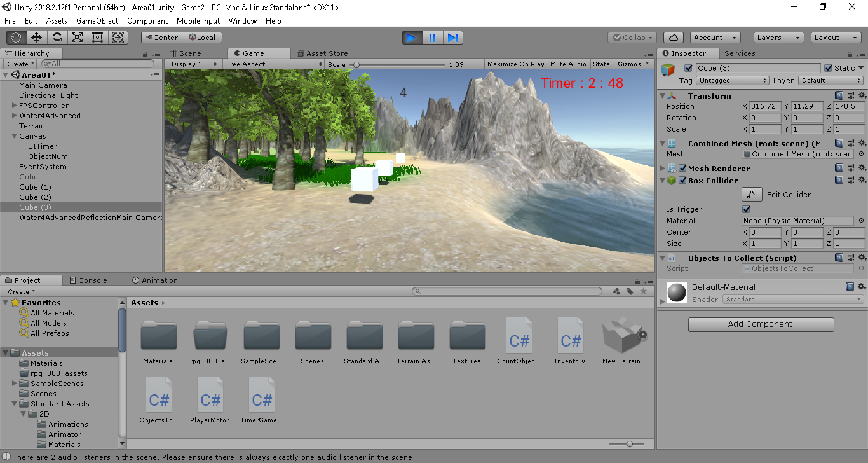Open the Display 1 dropdown

(x=194, y=64)
